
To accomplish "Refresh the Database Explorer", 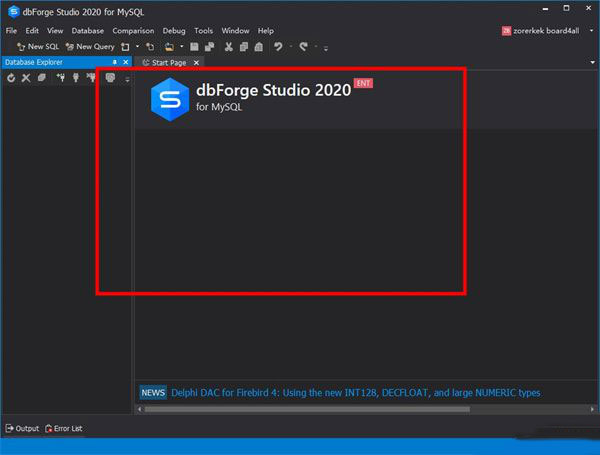I will tap(11, 78).
